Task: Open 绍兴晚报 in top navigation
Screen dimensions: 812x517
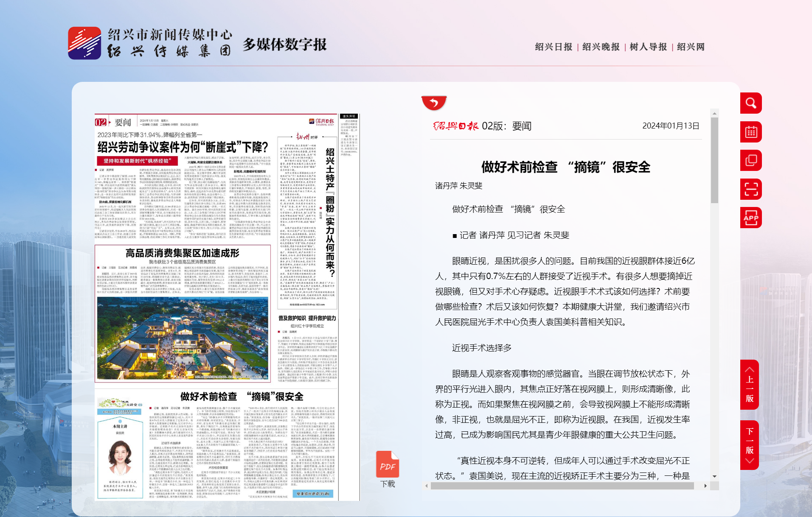Action: tap(601, 47)
